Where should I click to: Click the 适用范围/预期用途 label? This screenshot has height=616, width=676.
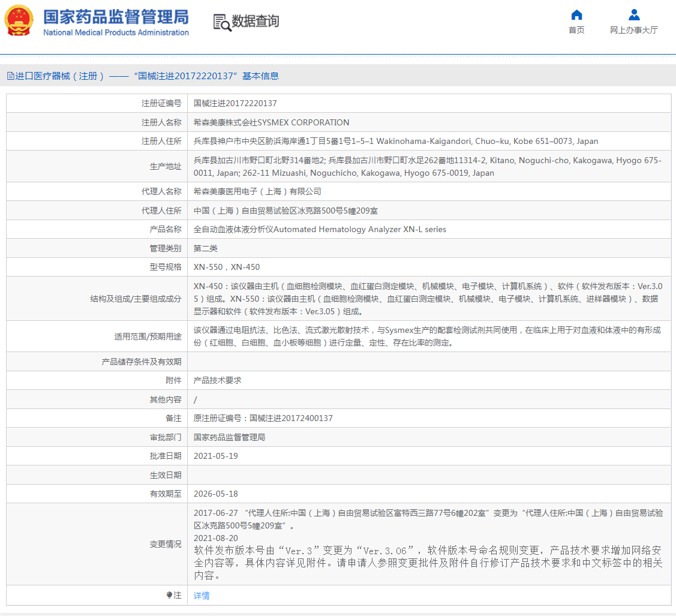pos(148,336)
